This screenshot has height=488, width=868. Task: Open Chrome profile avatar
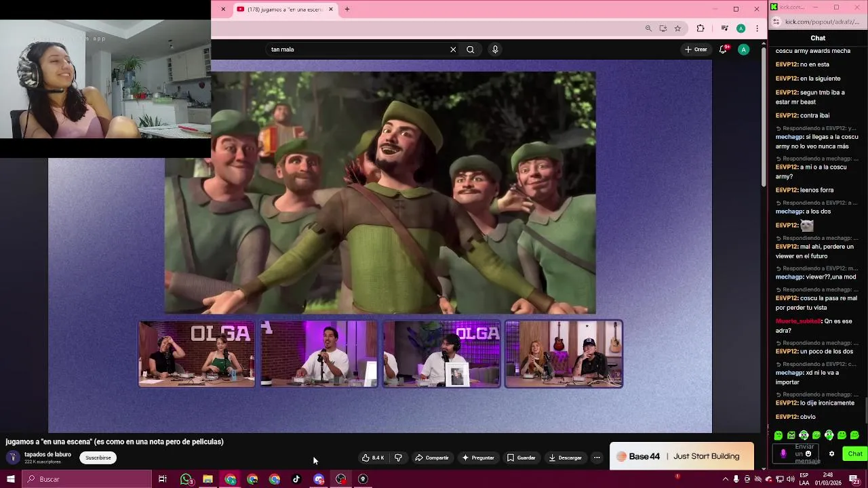(x=741, y=28)
